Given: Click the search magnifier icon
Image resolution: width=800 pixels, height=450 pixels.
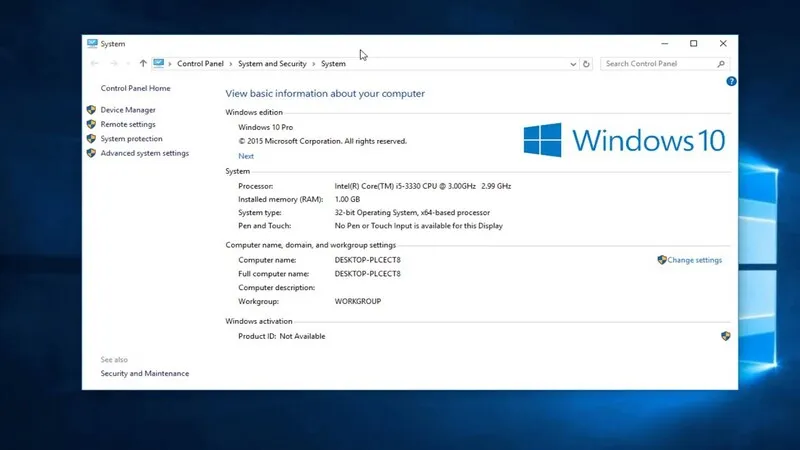Looking at the screenshot, I should click(x=721, y=64).
